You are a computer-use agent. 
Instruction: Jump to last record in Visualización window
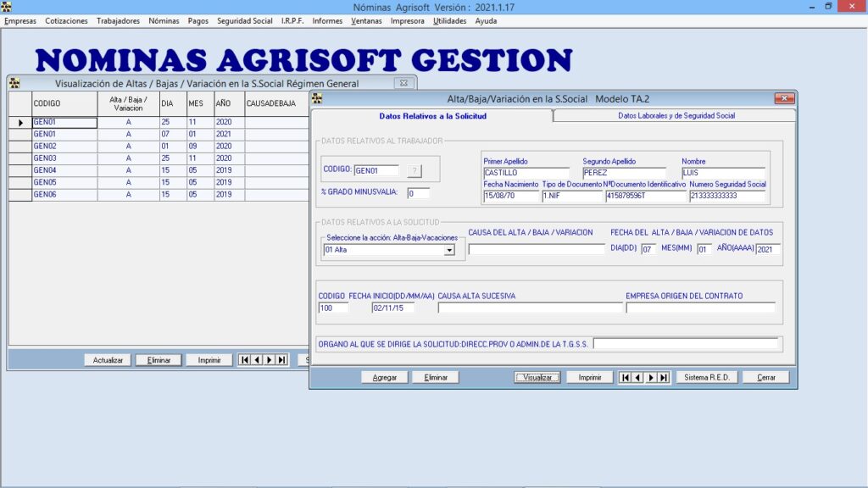[282, 360]
